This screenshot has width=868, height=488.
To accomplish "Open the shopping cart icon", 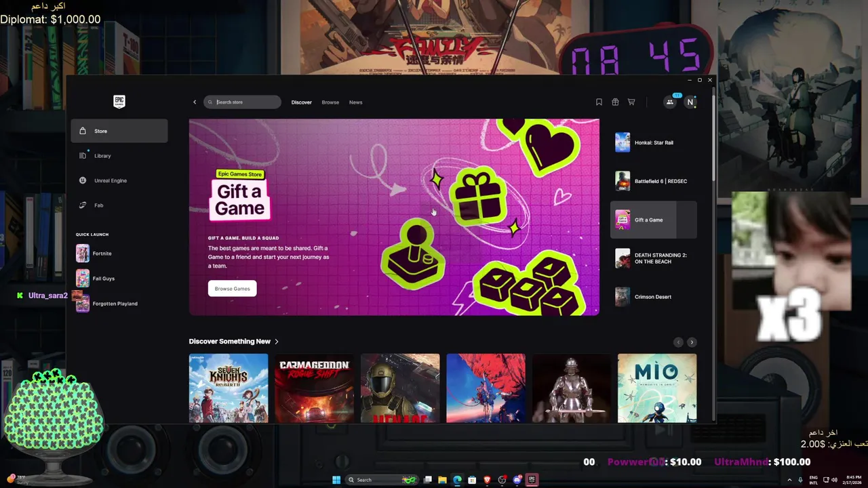I will 631,102.
